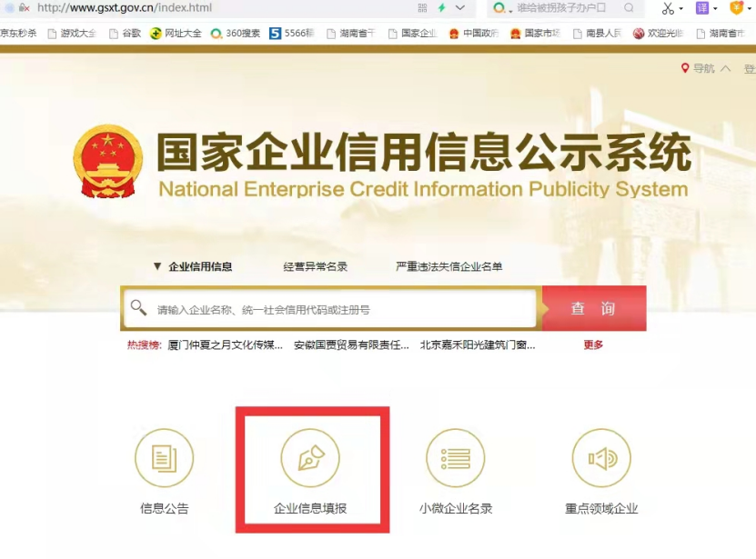Screen dimensions: 756x559
Task: Expand the 导航 navigation chevron
Action: (726, 68)
